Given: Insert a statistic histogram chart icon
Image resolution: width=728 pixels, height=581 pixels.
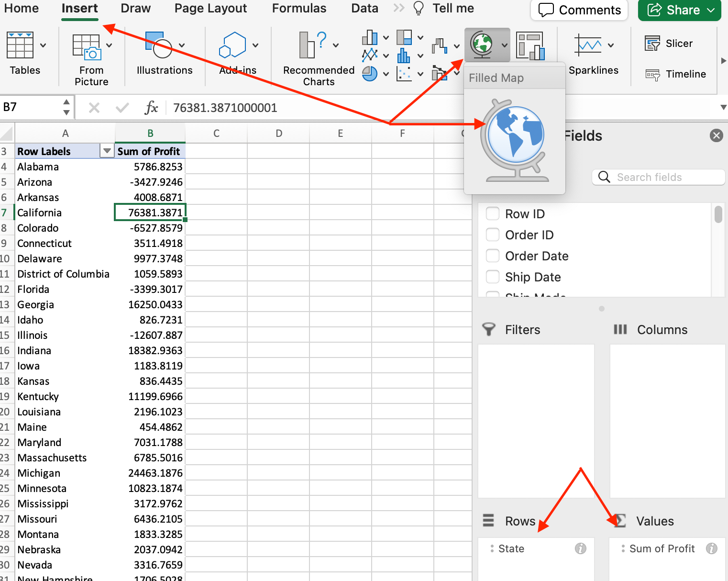Looking at the screenshot, I should coord(404,56).
